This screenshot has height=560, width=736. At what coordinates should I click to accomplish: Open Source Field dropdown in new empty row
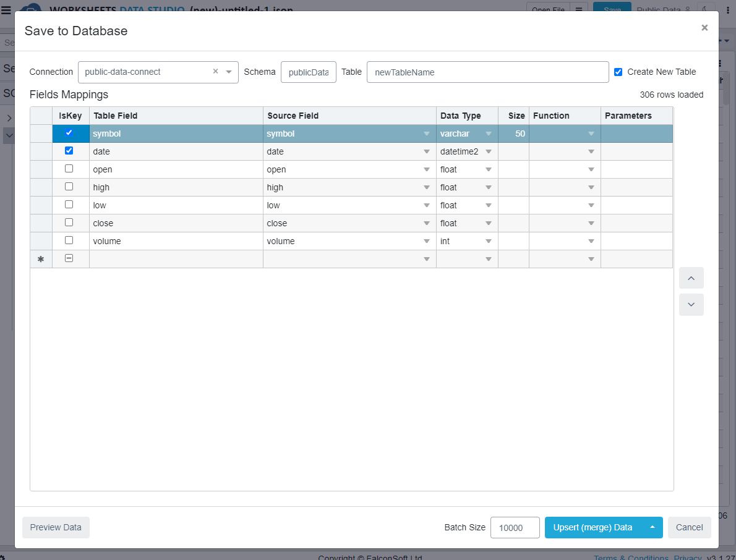point(427,259)
